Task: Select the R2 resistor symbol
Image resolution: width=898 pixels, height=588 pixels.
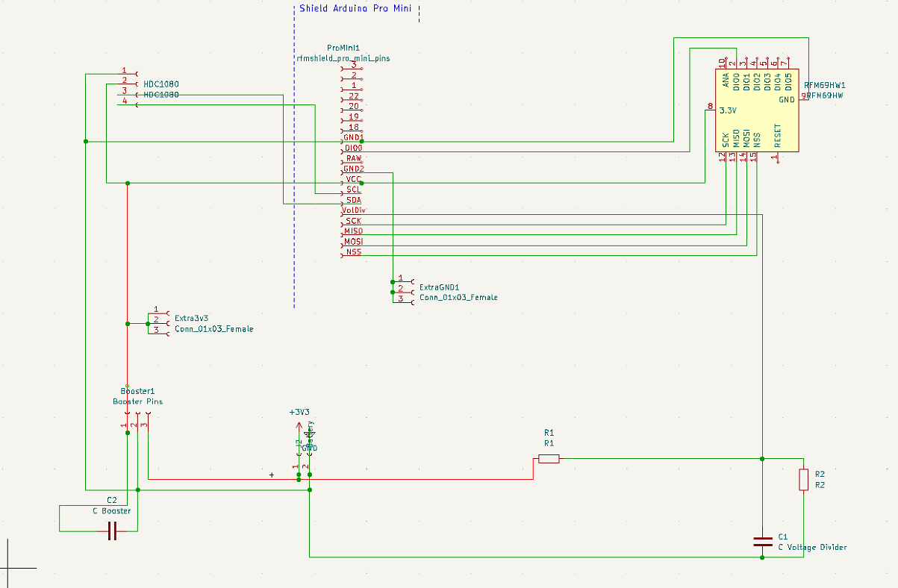Action: click(x=803, y=480)
